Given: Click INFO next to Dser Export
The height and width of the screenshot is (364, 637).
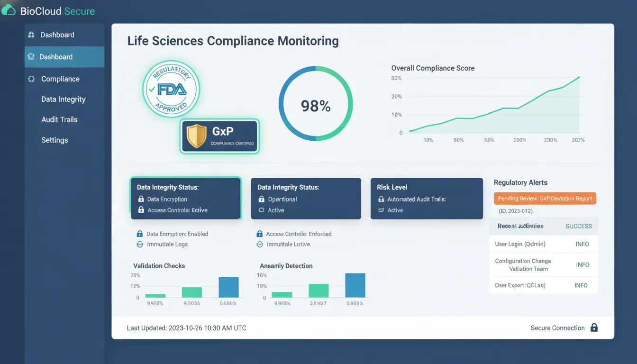Looking at the screenshot, I should [581, 285].
